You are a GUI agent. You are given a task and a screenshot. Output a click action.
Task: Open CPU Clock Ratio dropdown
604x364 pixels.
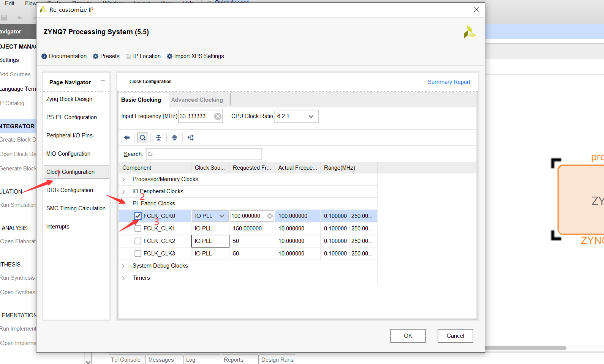pyautogui.click(x=296, y=116)
